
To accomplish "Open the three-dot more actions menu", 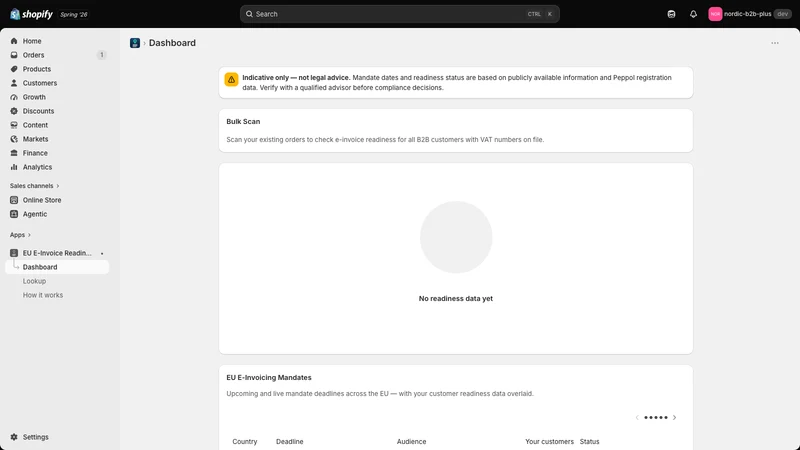I will pos(774,43).
